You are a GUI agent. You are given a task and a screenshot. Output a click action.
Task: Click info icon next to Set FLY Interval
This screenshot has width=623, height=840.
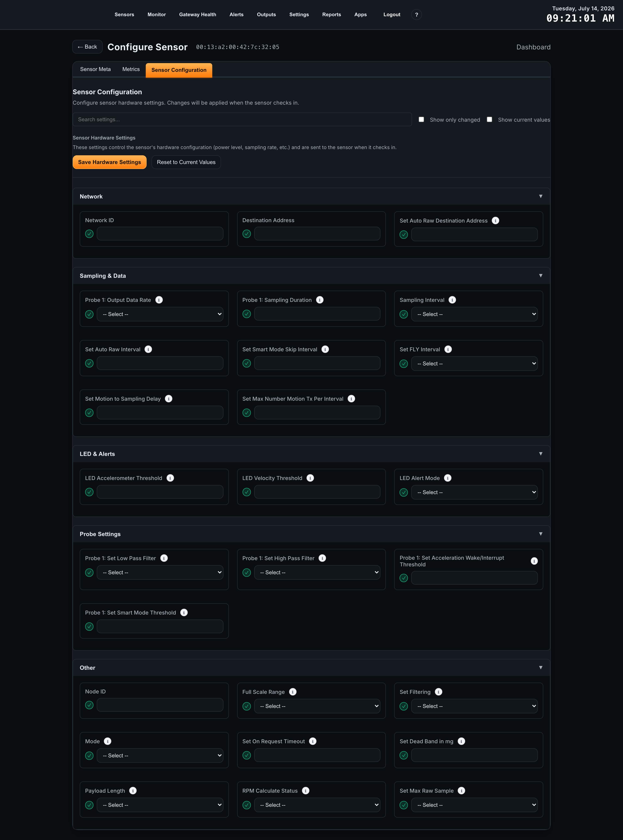click(x=448, y=349)
